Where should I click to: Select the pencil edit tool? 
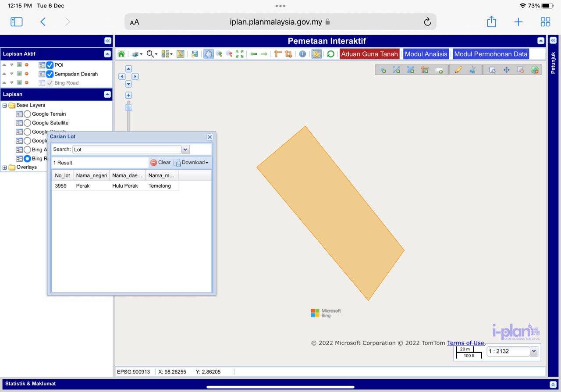[x=458, y=70]
